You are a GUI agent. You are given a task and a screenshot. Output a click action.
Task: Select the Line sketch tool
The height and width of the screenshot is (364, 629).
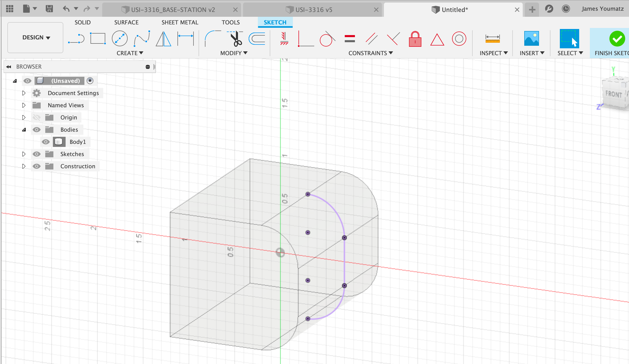click(76, 38)
